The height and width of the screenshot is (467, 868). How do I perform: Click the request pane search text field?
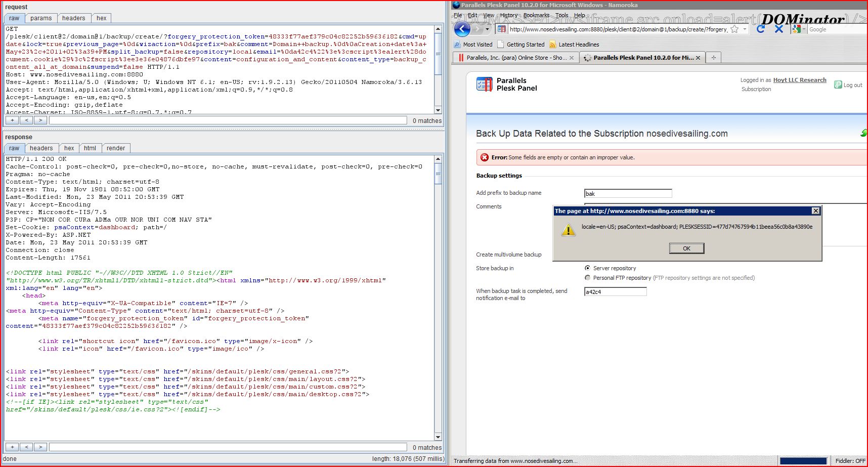click(x=228, y=120)
